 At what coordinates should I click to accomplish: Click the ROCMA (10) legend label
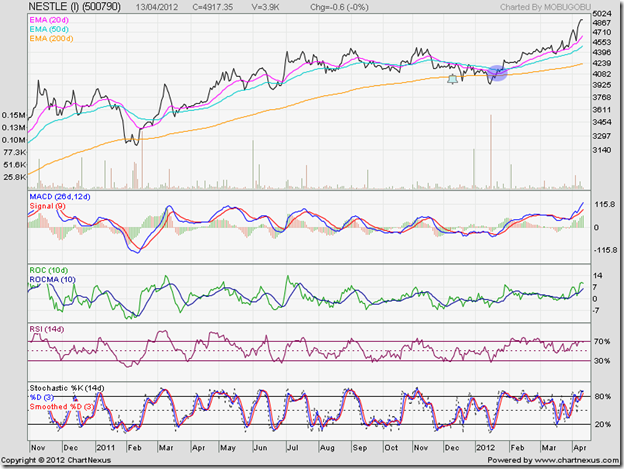(52, 279)
